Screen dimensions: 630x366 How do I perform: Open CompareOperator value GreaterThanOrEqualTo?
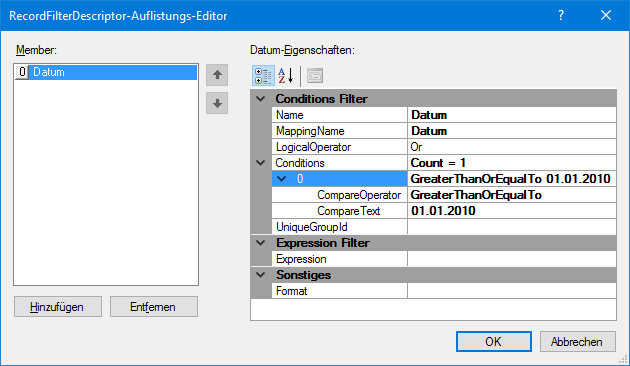click(x=512, y=195)
